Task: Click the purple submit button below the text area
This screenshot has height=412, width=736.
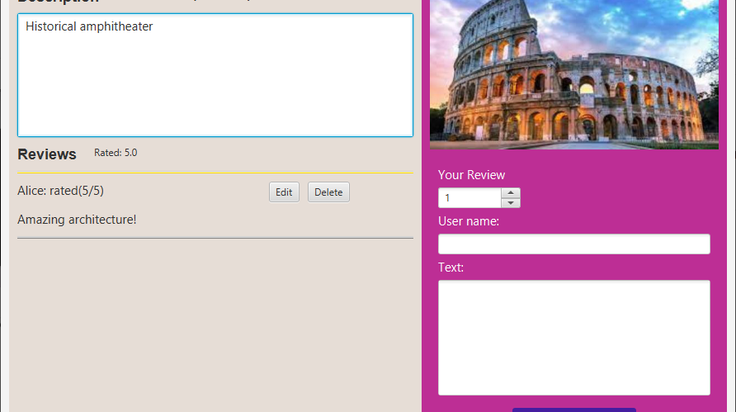Action: pos(574,410)
